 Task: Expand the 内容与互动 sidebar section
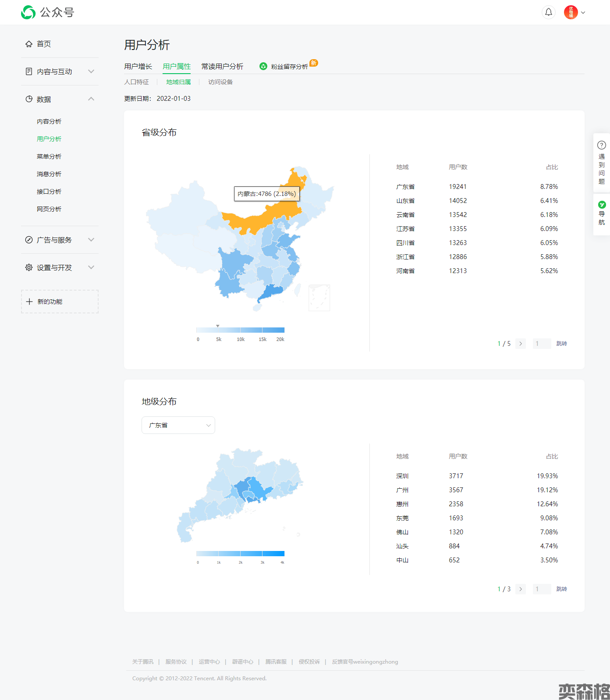[91, 71]
